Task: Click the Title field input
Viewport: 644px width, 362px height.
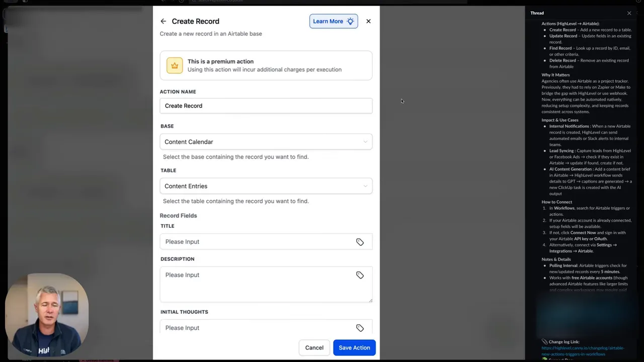Action: click(266, 242)
